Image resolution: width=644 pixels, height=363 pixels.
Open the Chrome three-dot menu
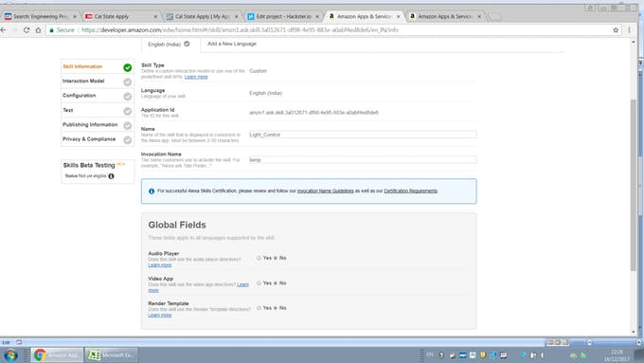(629, 30)
